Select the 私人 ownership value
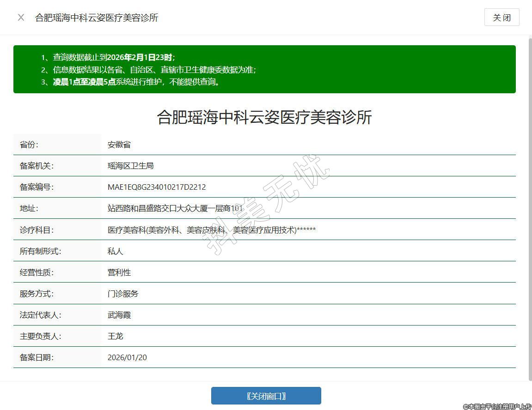Screen dimensions: 532x410 (115, 251)
